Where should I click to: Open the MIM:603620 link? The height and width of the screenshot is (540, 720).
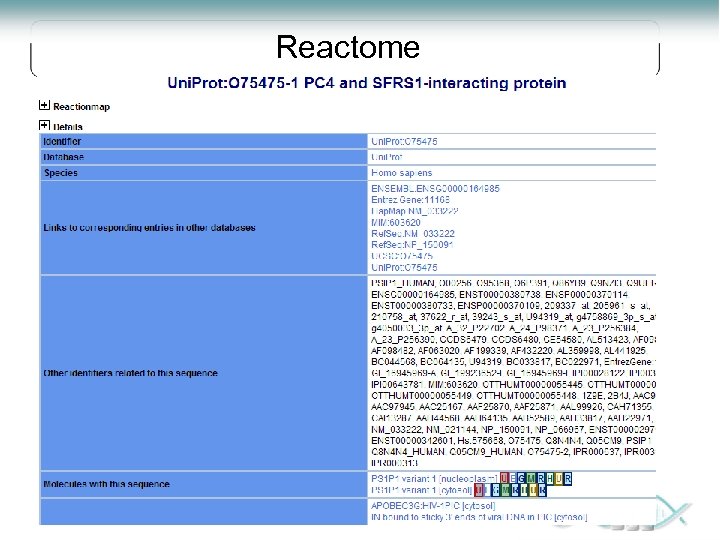pos(396,222)
